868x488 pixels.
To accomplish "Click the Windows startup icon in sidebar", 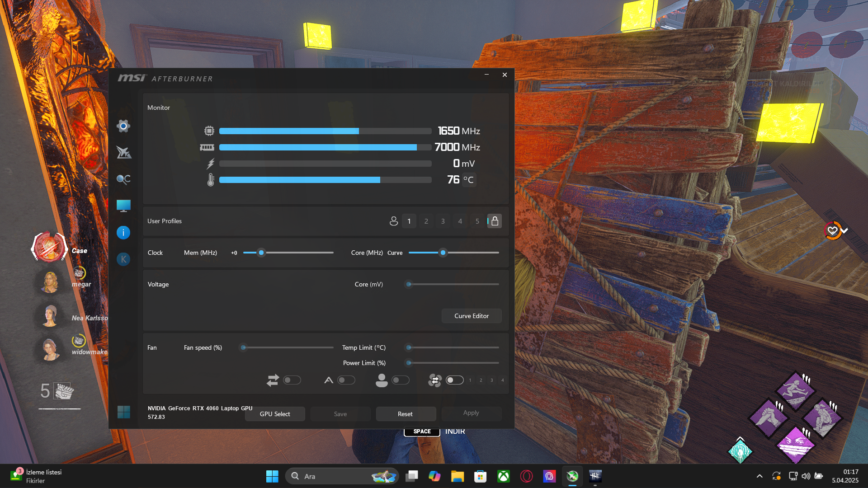I will [x=123, y=412].
